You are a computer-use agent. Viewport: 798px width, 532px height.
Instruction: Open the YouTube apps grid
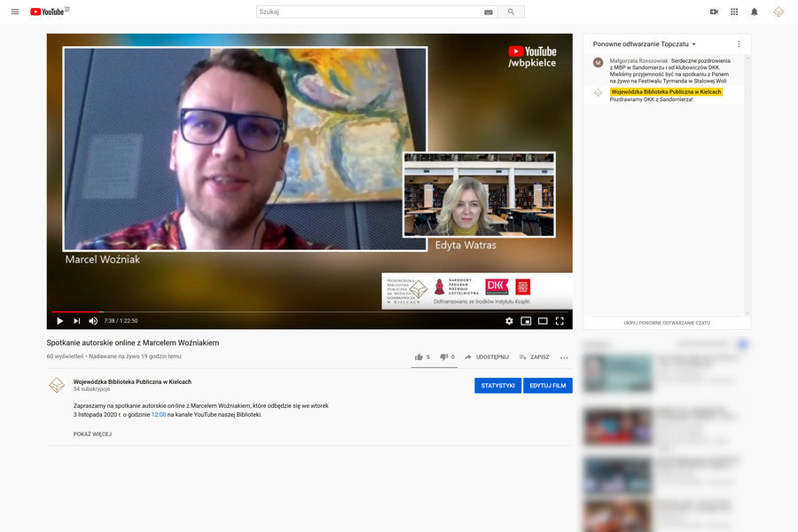[x=734, y=12]
